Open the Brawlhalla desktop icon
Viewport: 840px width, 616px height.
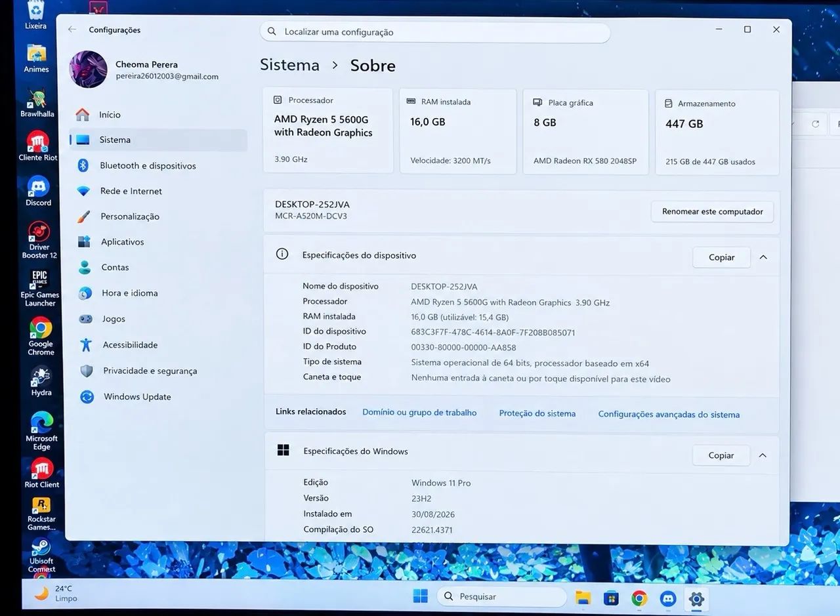tap(37, 104)
